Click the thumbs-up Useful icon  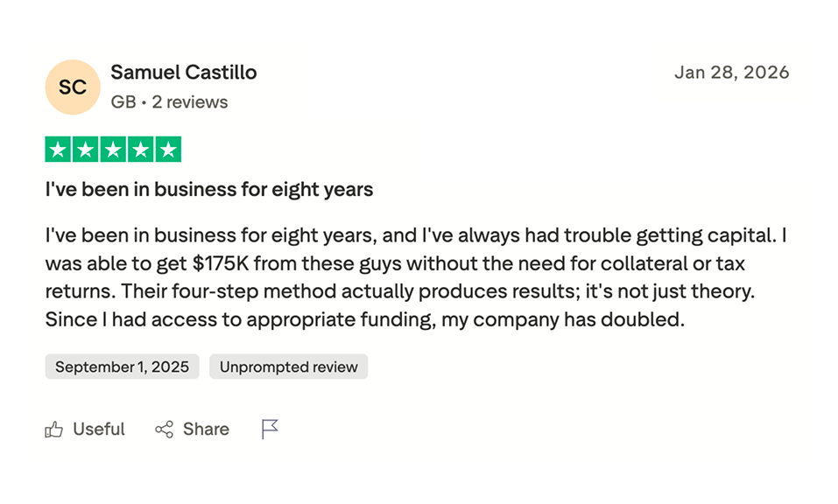[x=54, y=430]
